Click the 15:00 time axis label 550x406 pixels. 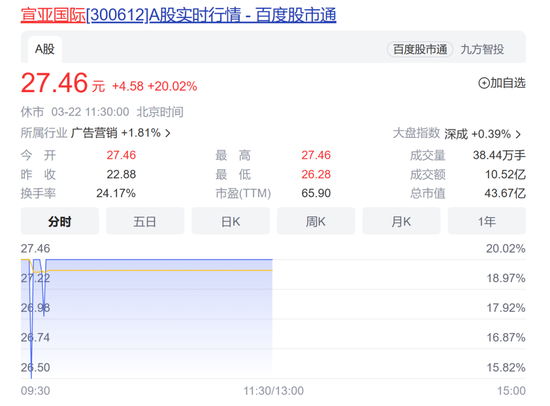(x=511, y=391)
